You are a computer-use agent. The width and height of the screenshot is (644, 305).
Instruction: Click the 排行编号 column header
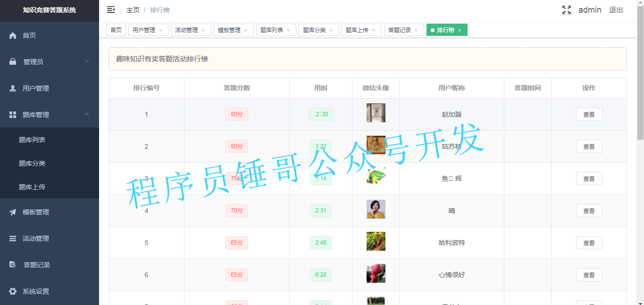[146, 88]
